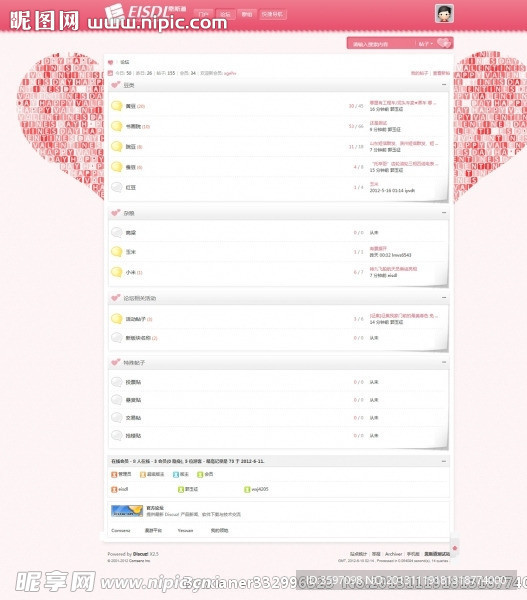Click inside the pink search input field
527x600 pixels.
(x=382, y=44)
